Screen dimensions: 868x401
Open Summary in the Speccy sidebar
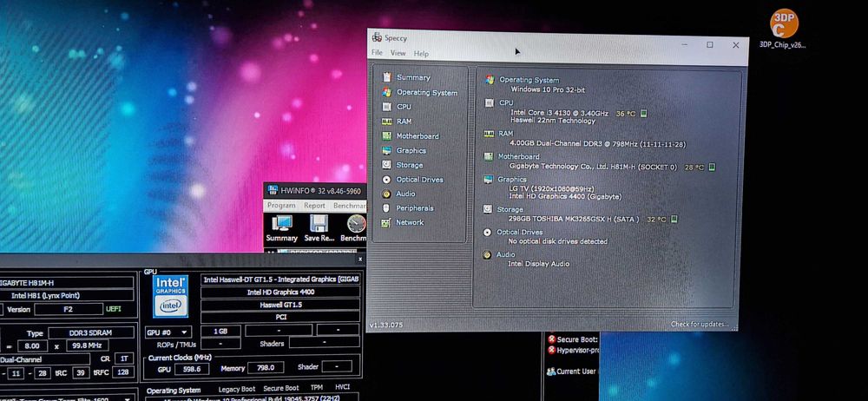(413, 77)
